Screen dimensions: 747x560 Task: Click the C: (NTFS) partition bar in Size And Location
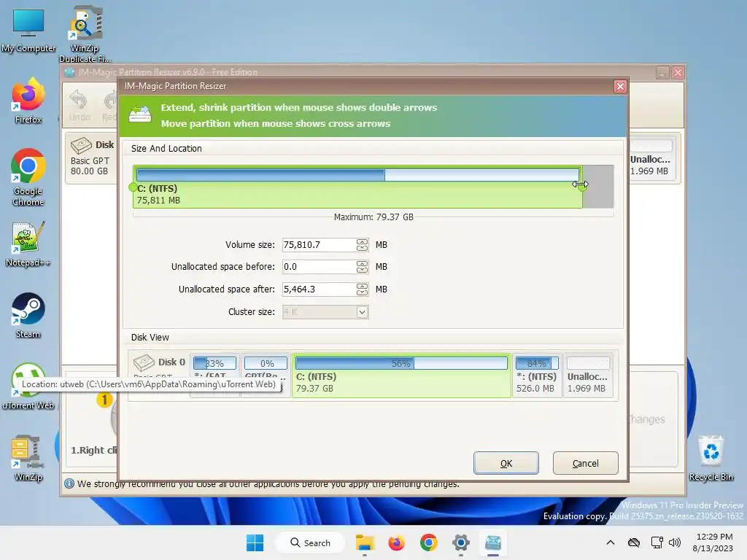point(357,187)
